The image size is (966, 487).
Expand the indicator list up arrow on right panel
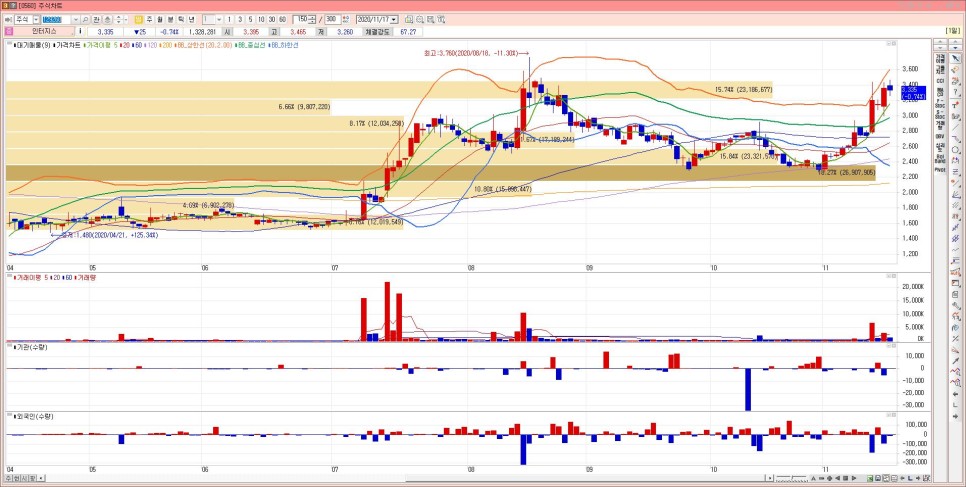[x=940, y=42]
